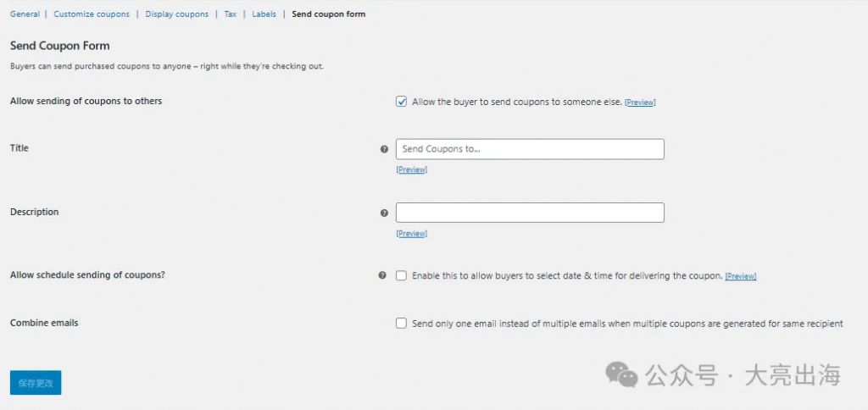Viewport: 868px width, 410px height.
Task: Click the help icon beside Title field
Action: 384,149
